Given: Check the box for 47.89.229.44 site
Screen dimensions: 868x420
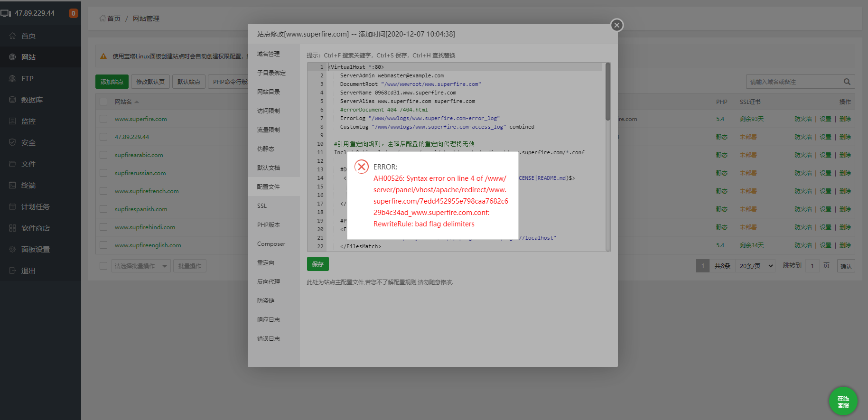Looking at the screenshot, I should point(103,137).
